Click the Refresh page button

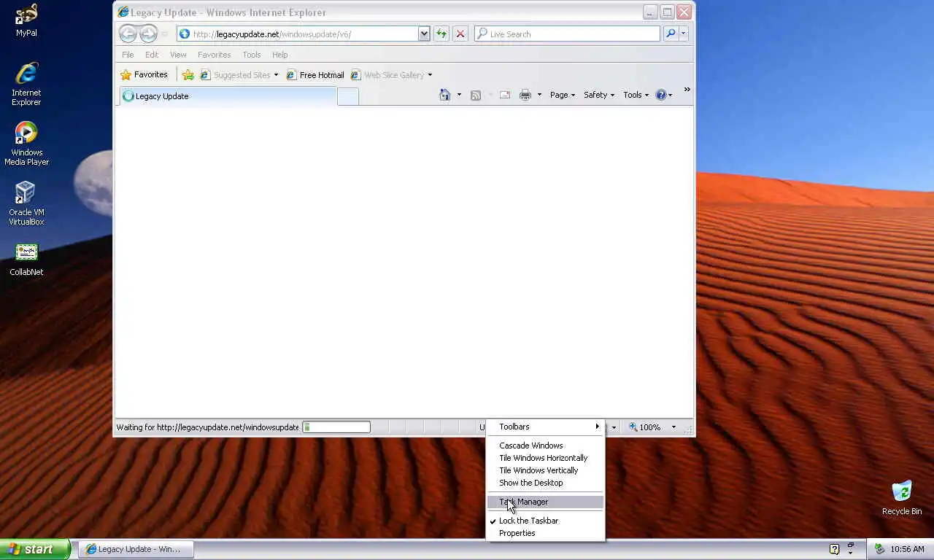(x=441, y=34)
